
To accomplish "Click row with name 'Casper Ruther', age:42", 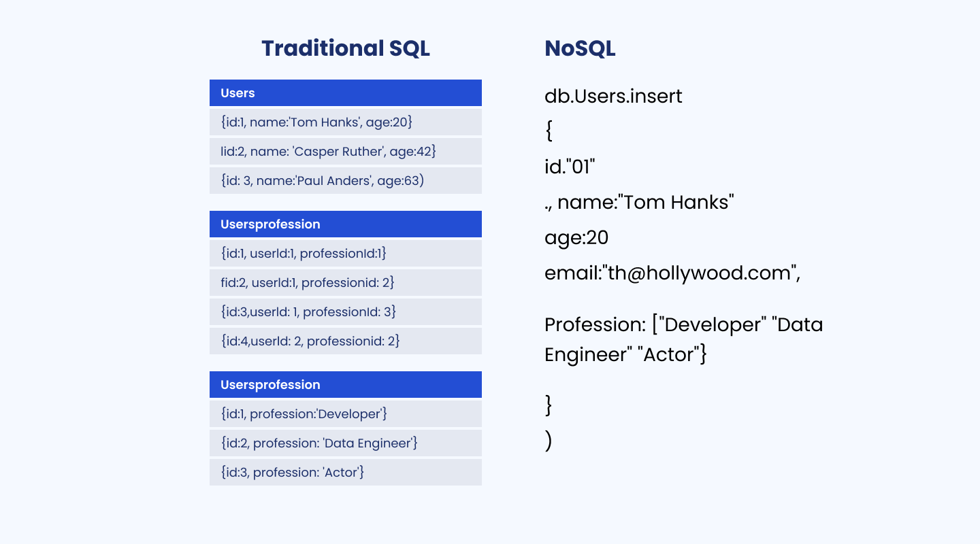I will 346,152.
